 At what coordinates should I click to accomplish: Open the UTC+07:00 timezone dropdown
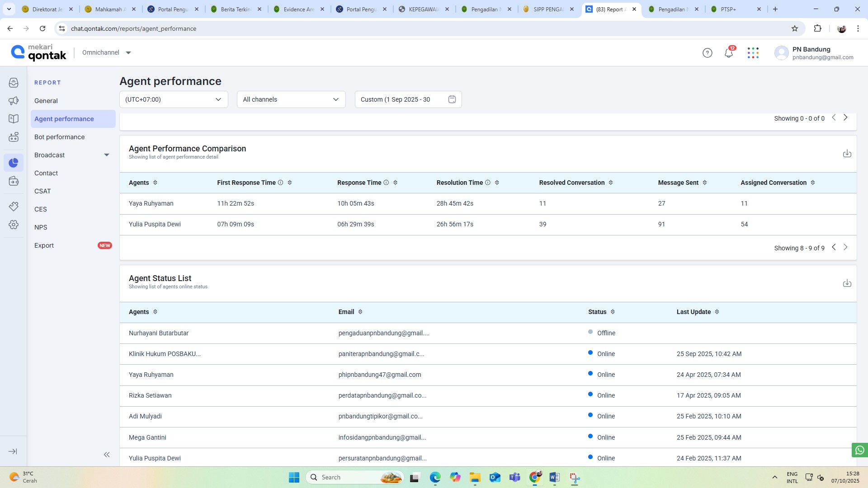(174, 99)
